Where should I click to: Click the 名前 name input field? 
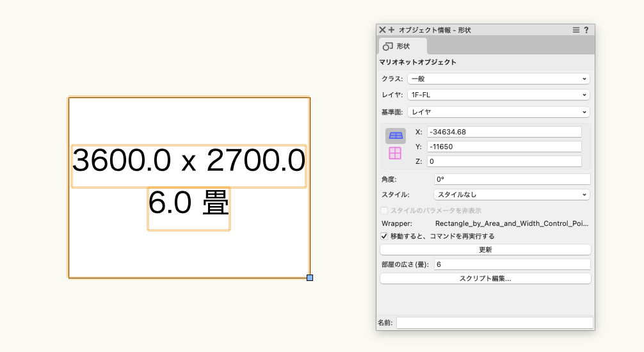[x=494, y=323]
